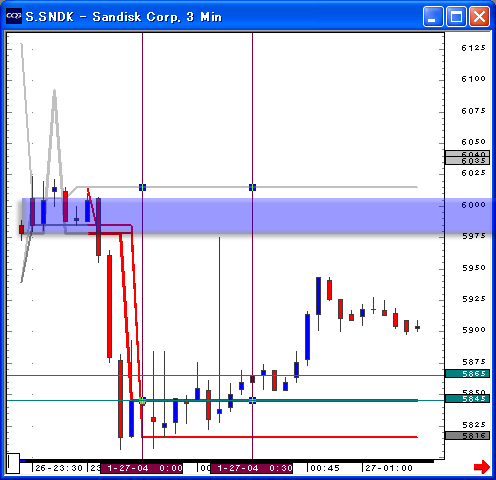Click the 5825 price scale label

(473, 425)
